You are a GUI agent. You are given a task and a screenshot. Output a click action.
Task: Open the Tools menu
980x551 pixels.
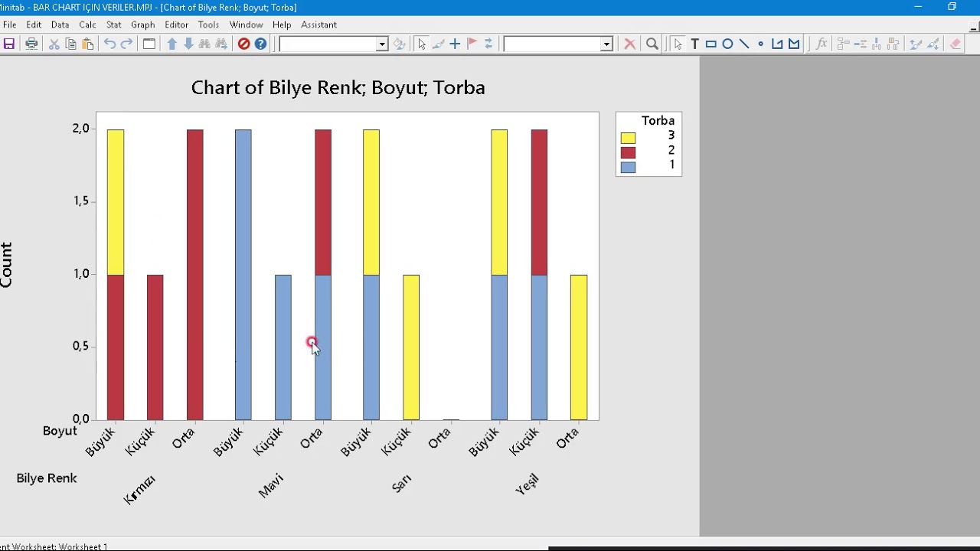[x=208, y=24]
